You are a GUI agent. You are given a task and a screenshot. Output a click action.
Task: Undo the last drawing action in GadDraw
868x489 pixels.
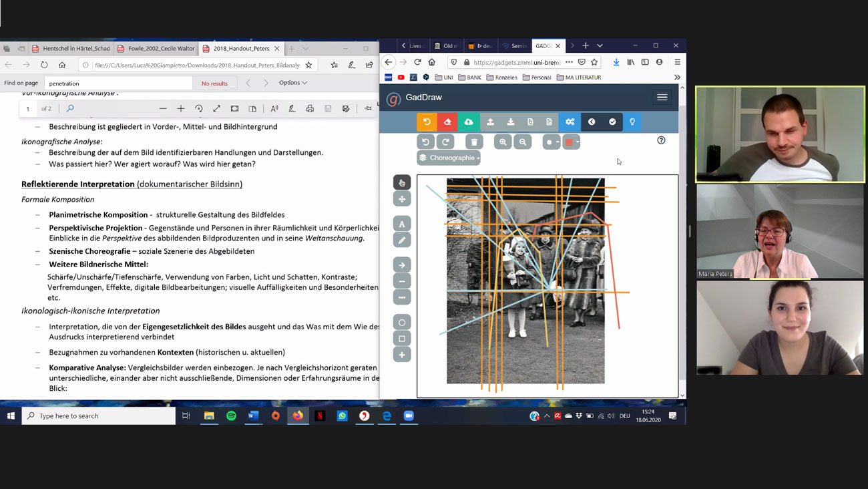(425, 142)
